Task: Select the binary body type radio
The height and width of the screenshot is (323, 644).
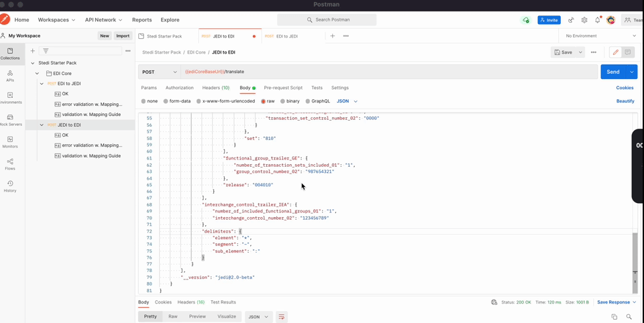Action: [x=282, y=101]
